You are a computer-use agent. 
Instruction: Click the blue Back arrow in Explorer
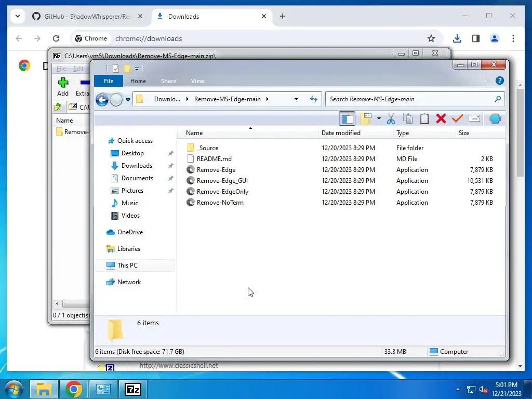pos(102,99)
